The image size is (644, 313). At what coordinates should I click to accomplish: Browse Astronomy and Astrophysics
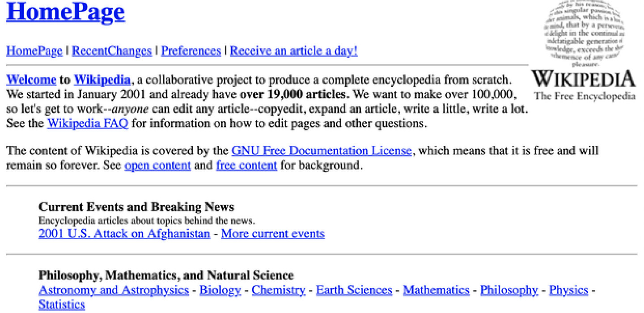coord(114,290)
